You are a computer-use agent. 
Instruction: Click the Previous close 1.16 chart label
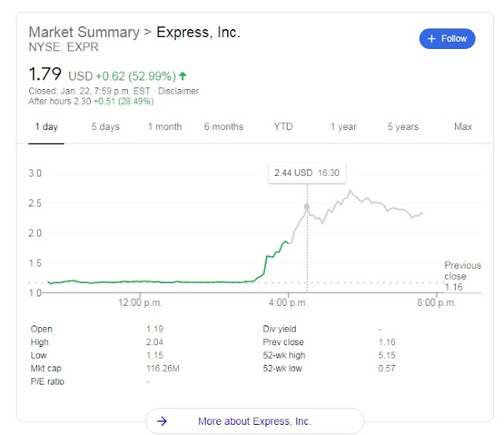pos(461,277)
